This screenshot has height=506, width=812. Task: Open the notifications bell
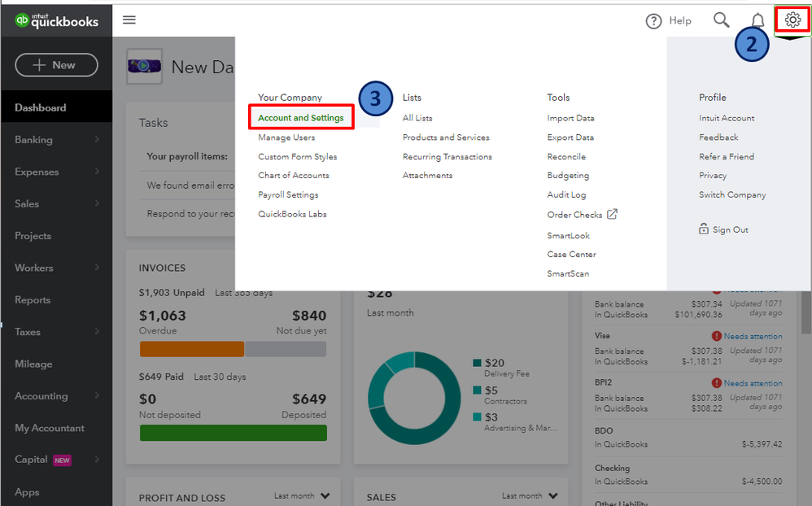tap(757, 20)
